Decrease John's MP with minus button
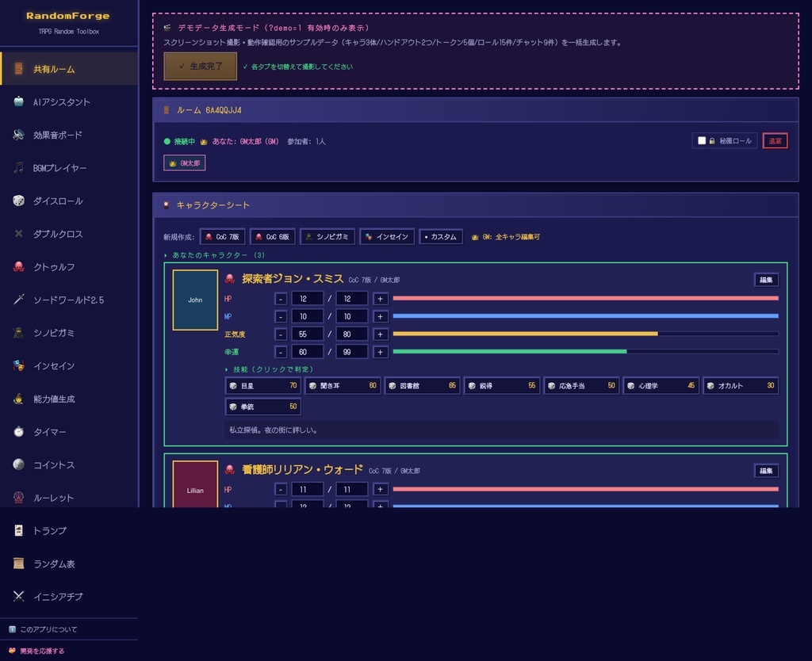Screen dimensions: 812x661 [281, 316]
